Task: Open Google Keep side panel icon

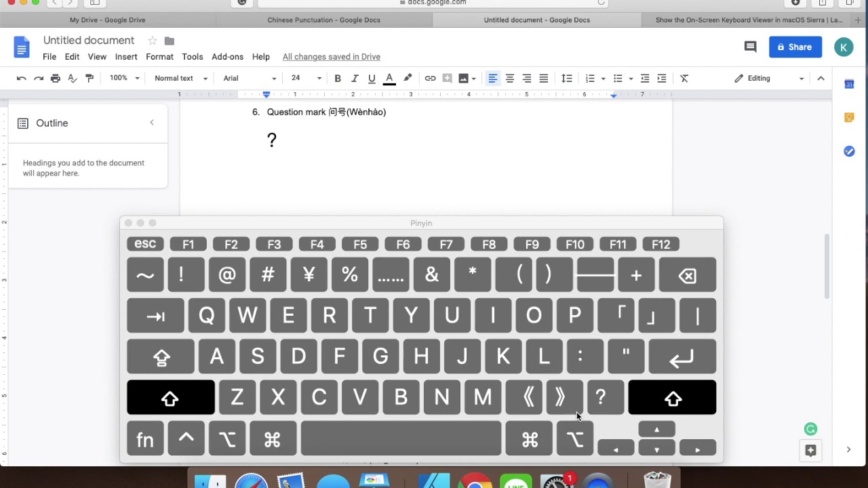Action: (849, 117)
